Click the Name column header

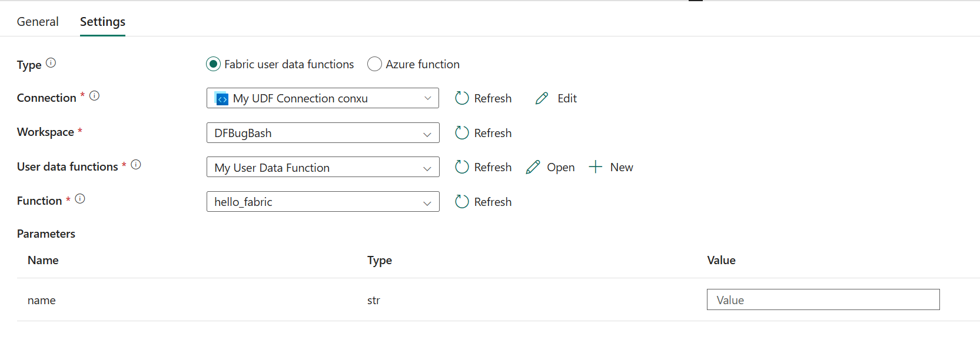coord(43,260)
